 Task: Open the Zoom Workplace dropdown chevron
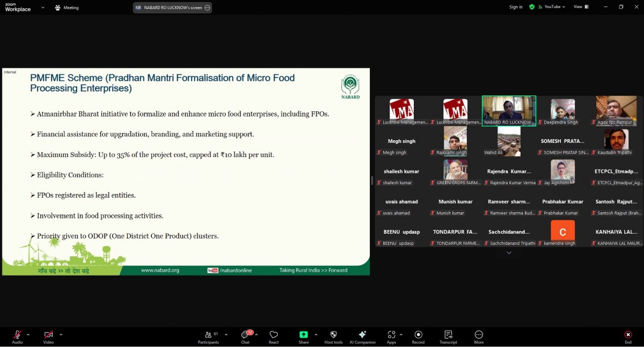pyautogui.click(x=43, y=8)
